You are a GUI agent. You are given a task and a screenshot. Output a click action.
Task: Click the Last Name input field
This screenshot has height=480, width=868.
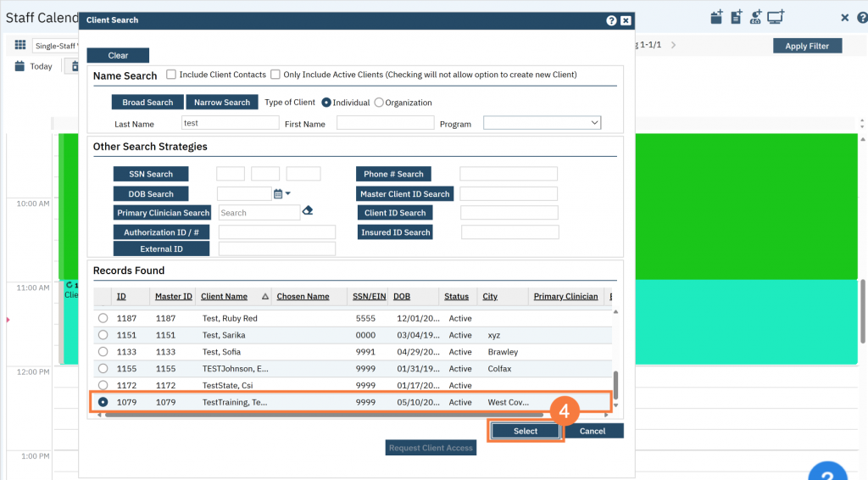pos(230,123)
